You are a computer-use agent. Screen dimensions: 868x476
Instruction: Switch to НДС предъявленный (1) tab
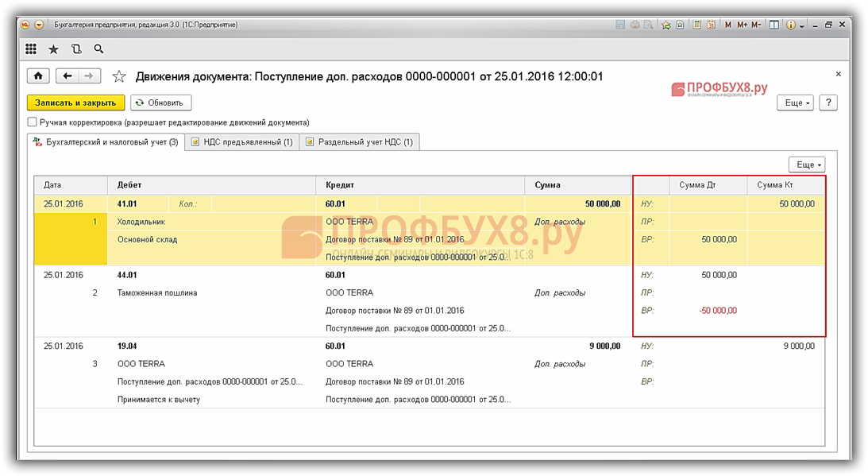coord(242,142)
